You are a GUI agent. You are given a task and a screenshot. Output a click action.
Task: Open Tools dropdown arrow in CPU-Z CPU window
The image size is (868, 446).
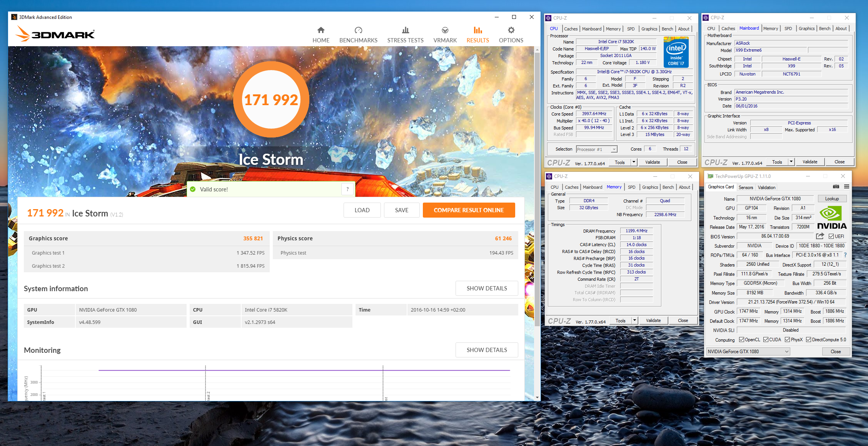[634, 162]
